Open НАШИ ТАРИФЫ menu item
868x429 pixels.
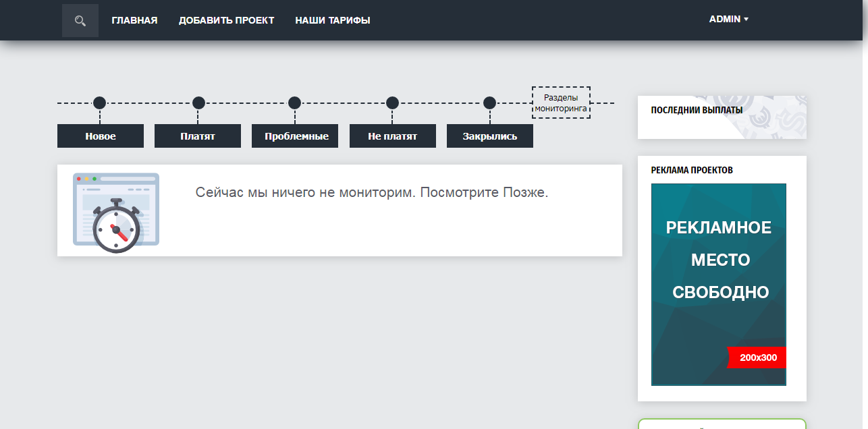(x=332, y=20)
